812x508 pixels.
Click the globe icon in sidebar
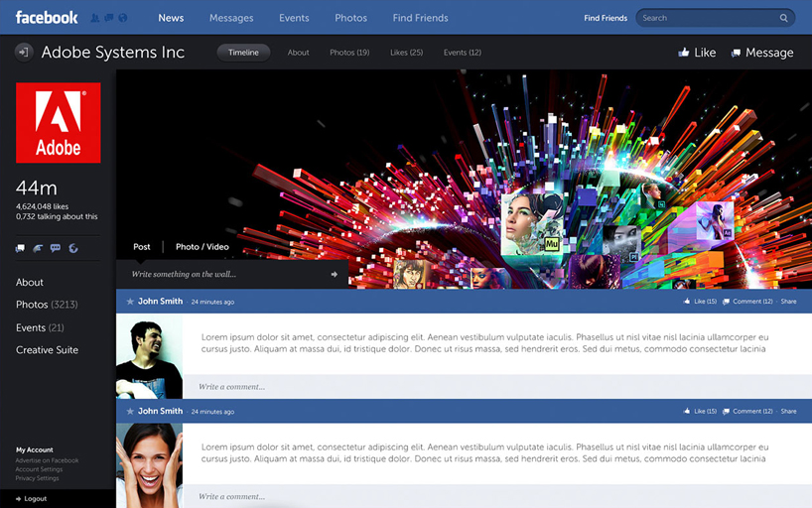pyautogui.click(x=73, y=248)
